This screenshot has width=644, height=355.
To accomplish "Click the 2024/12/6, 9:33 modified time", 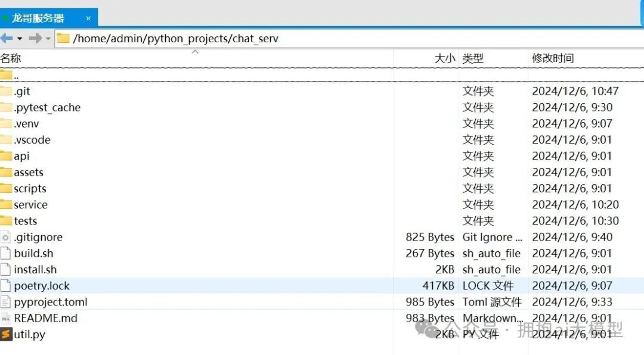I will [572, 302].
